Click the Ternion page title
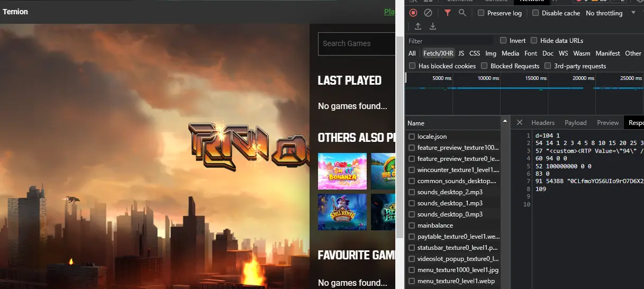The width and height of the screenshot is (644, 289). [x=15, y=12]
